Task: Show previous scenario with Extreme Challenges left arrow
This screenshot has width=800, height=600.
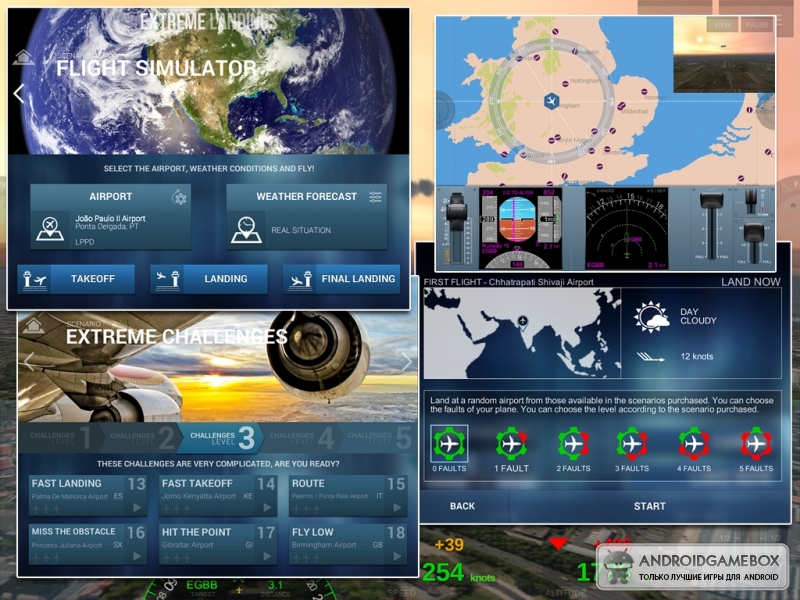Action: click(30, 361)
